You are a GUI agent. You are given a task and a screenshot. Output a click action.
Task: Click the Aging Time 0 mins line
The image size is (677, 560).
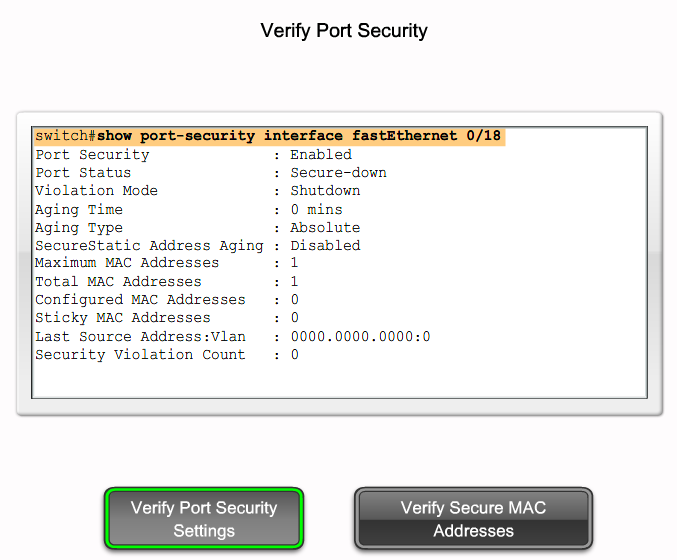click(189, 210)
